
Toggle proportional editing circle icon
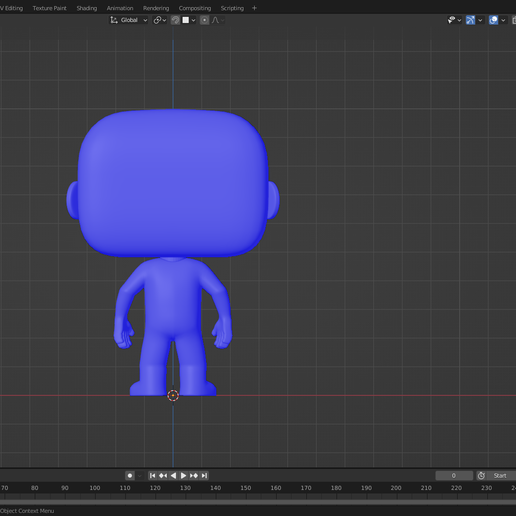coord(204,20)
